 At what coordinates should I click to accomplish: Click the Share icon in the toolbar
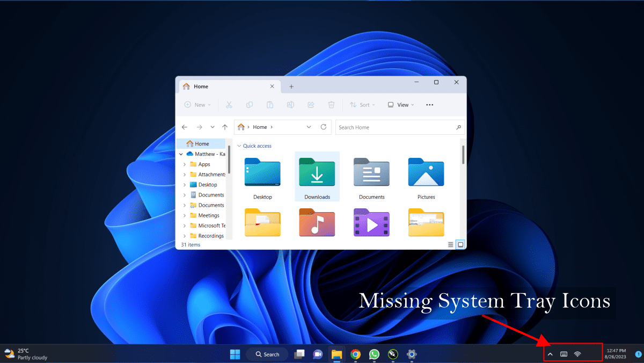311,105
